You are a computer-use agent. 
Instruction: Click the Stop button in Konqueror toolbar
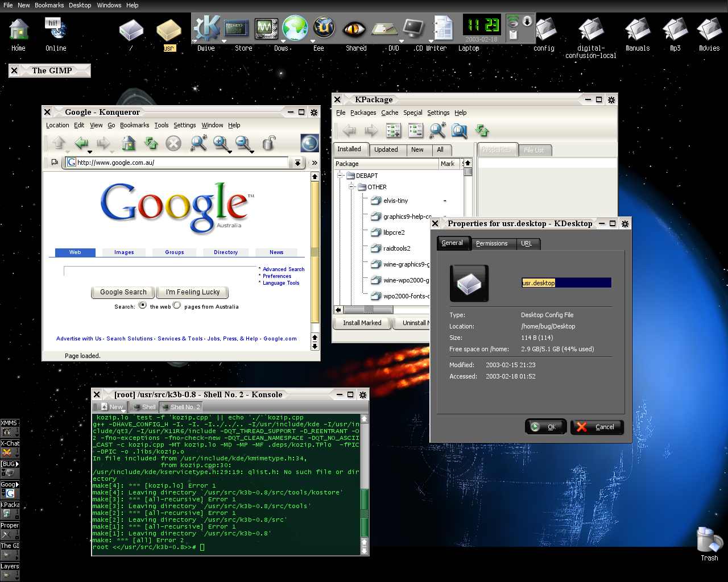173,143
